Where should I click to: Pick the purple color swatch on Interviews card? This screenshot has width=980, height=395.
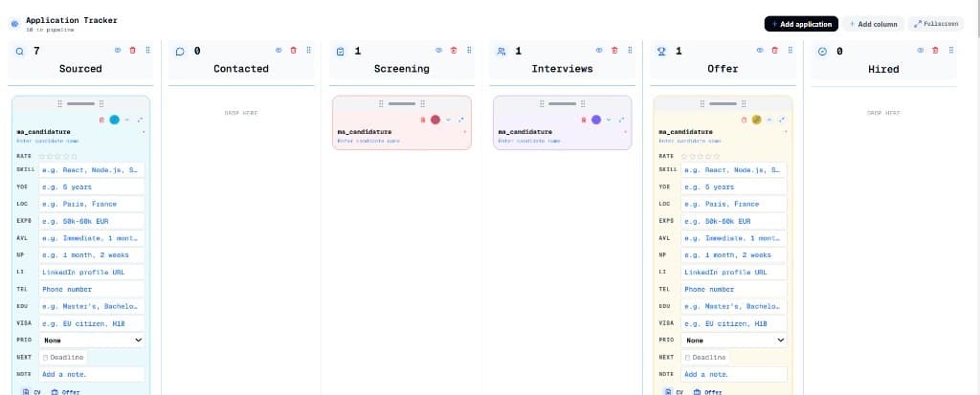click(596, 120)
